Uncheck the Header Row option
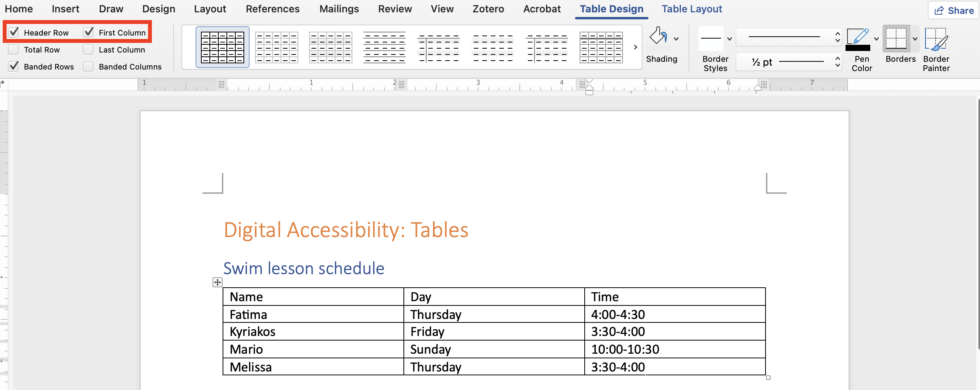Image resolution: width=980 pixels, height=390 pixels. [14, 32]
